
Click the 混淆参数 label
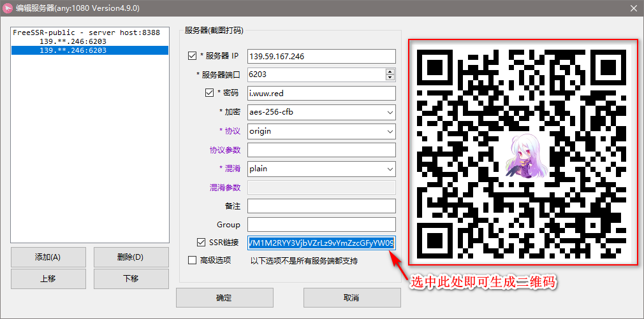[224, 187]
